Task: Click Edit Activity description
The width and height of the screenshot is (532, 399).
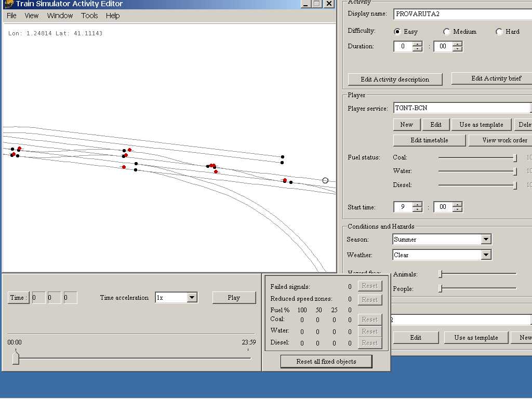Action: 395,79
